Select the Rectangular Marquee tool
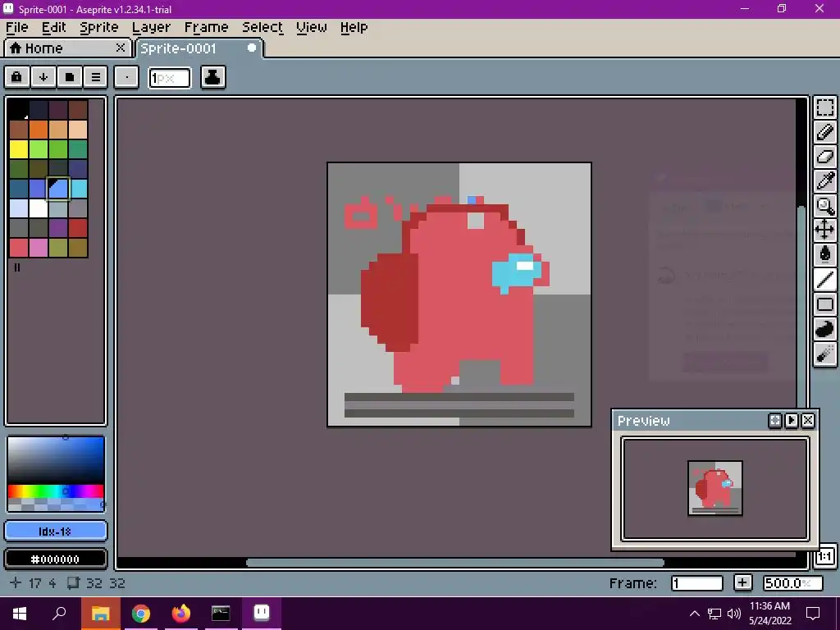Screen dimensions: 840x630 pyautogui.click(x=825, y=107)
